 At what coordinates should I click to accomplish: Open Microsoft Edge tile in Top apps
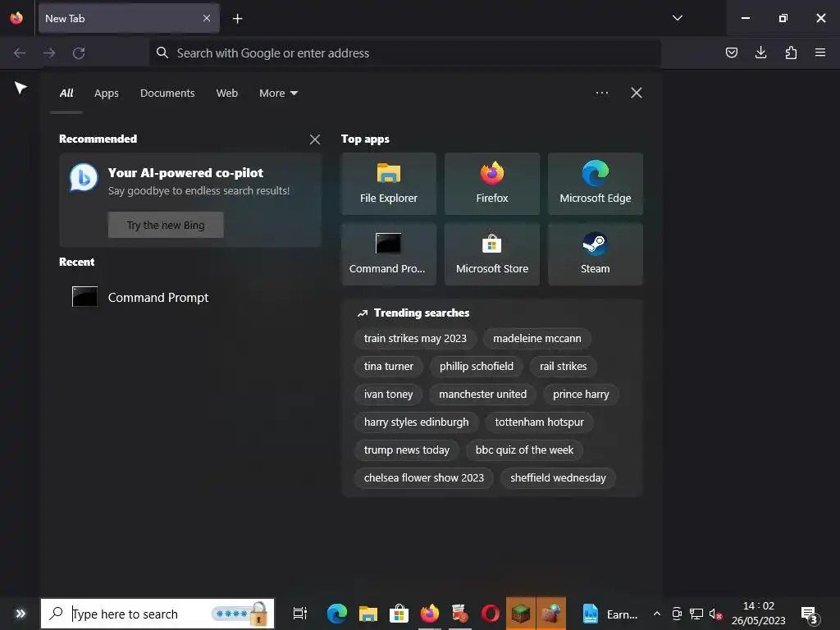pyautogui.click(x=596, y=184)
